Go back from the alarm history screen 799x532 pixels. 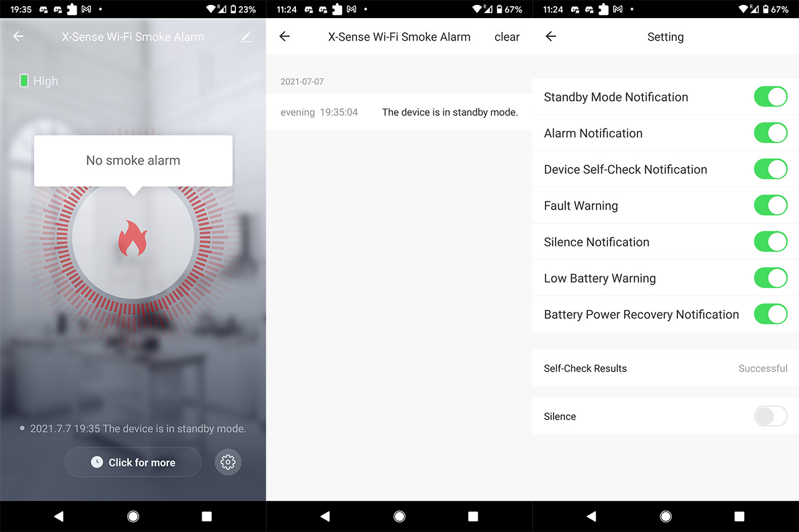pos(285,36)
